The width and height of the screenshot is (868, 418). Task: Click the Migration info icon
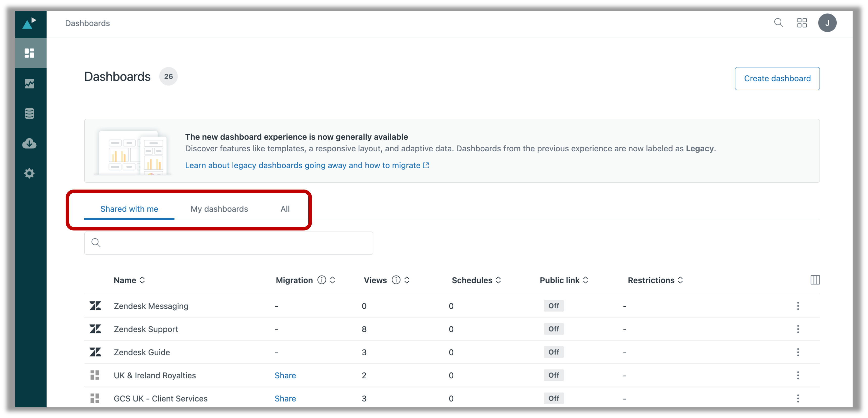point(322,280)
